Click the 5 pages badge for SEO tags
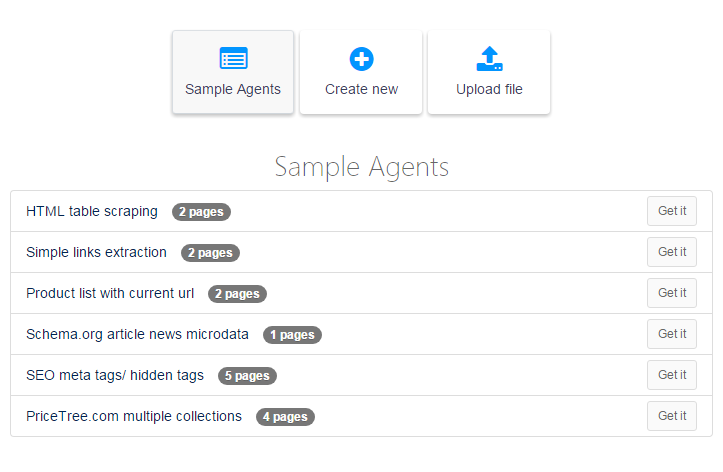Image resolution: width=723 pixels, height=472 pixels. click(247, 376)
